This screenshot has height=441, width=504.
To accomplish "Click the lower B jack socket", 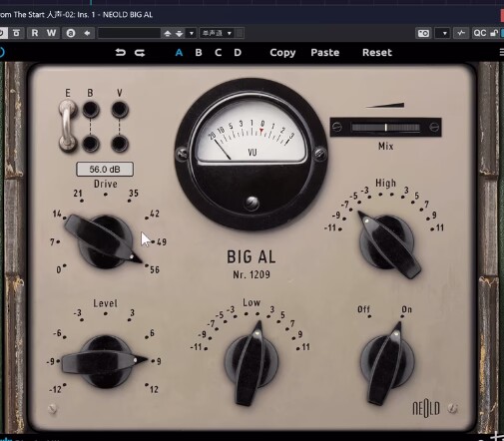I will point(91,144).
